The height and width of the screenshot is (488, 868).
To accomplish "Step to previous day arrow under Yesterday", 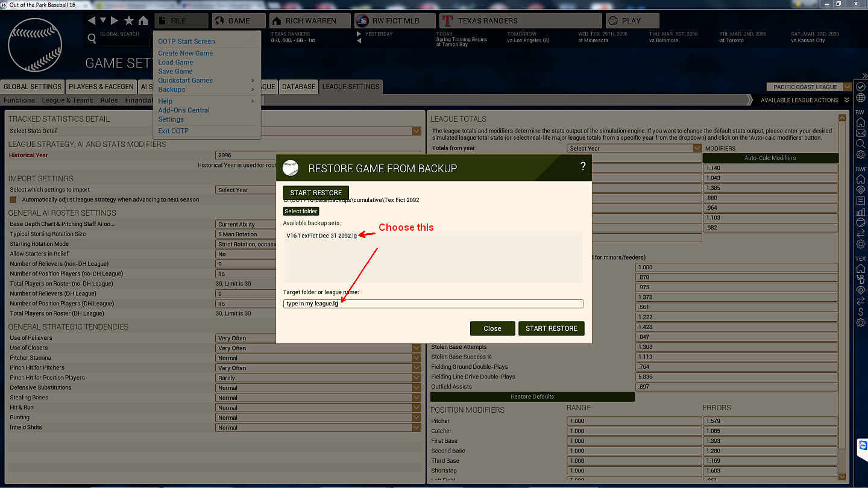I will point(359,41).
